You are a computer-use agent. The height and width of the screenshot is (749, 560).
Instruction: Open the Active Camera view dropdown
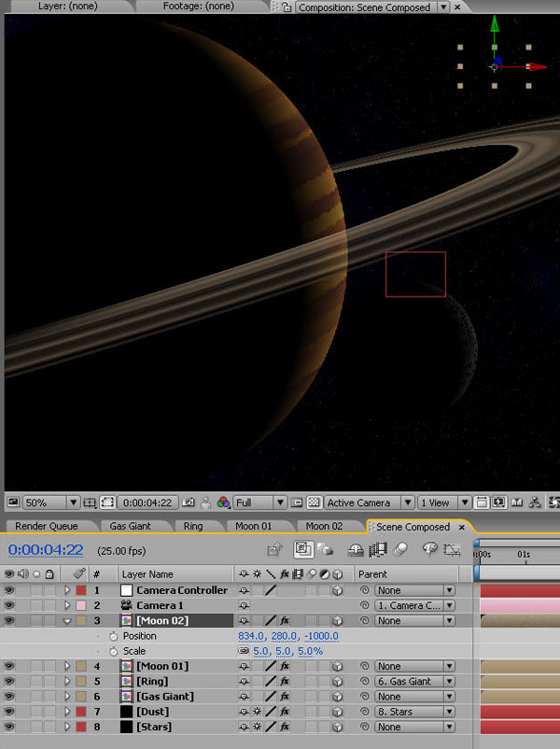(x=409, y=502)
